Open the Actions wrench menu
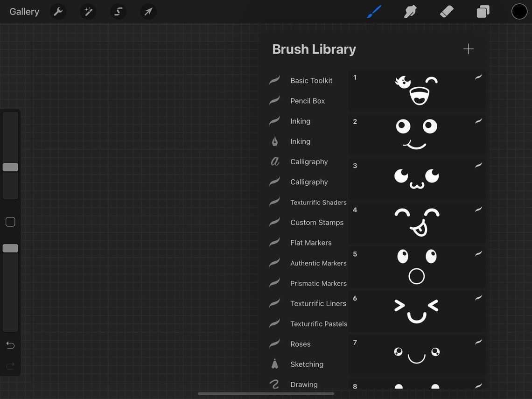The image size is (532, 399). click(x=58, y=11)
